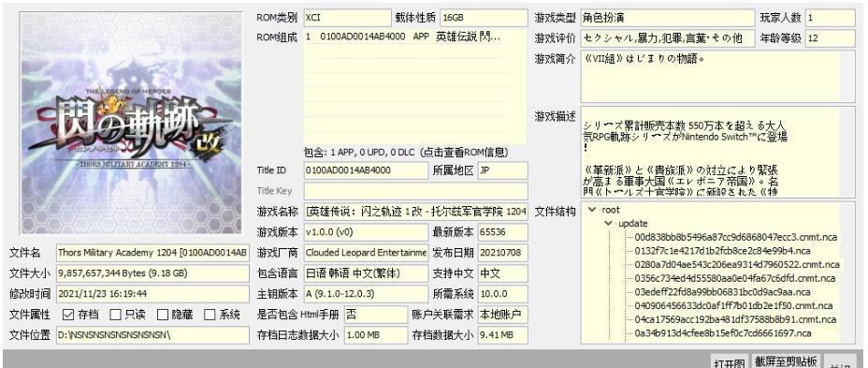Collapse the root node in file structure
The image size is (868, 368).
(592, 210)
